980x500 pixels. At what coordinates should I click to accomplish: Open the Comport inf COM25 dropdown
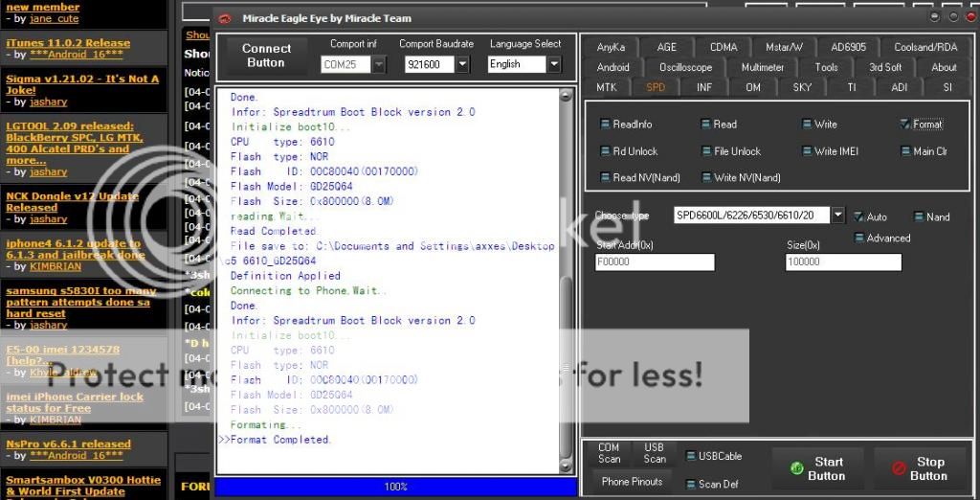379,64
